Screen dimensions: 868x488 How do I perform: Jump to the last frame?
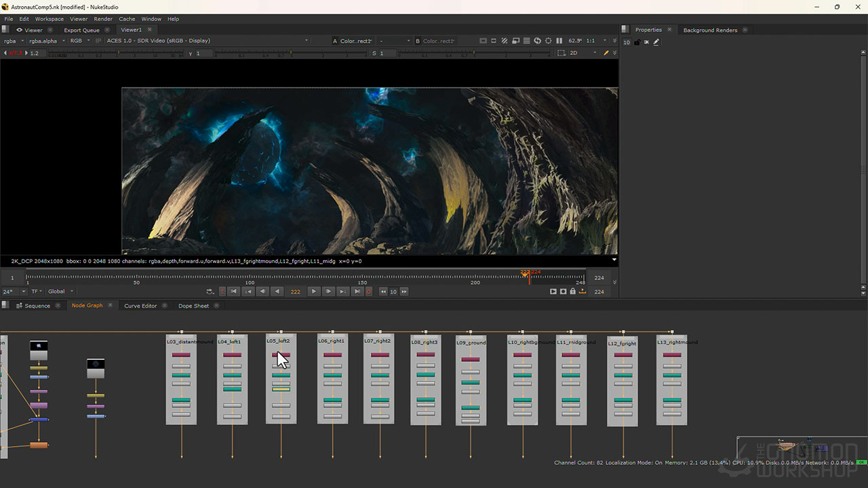coord(357,291)
